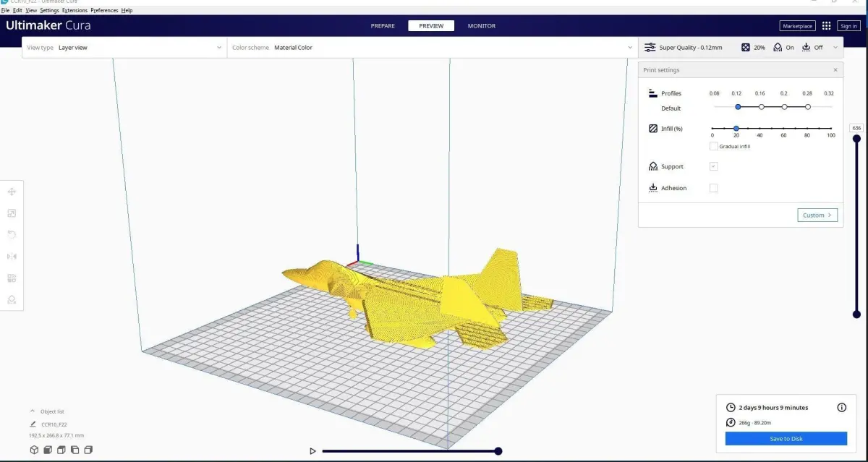Click the pencil icon beside CCR10_F22

33,424
